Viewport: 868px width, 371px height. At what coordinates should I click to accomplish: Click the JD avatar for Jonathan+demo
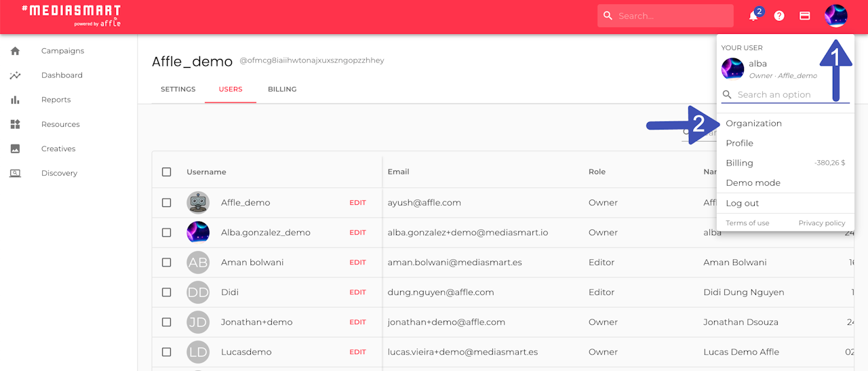[x=198, y=321]
